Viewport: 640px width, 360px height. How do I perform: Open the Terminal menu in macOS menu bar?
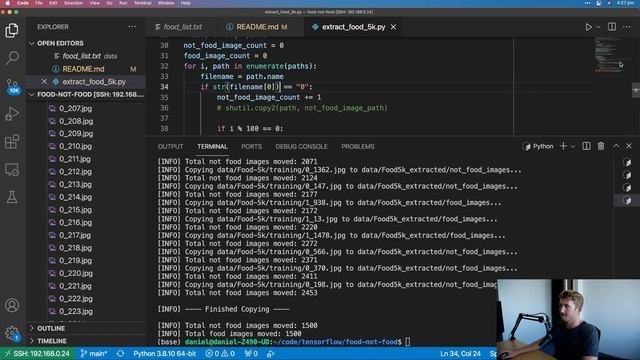coord(142,3)
